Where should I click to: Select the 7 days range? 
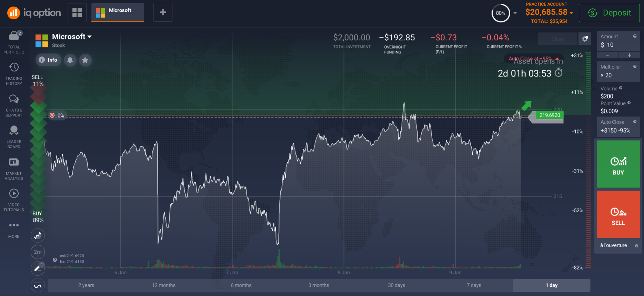point(474,285)
